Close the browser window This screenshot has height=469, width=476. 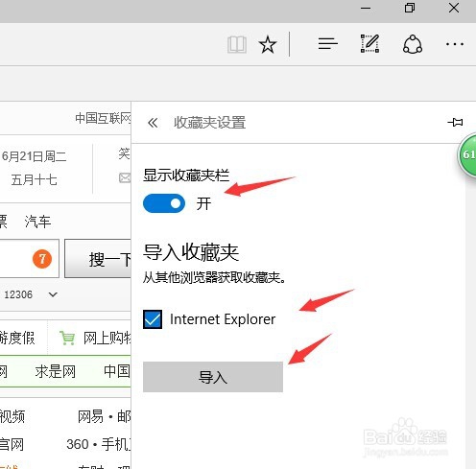point(454,8)
